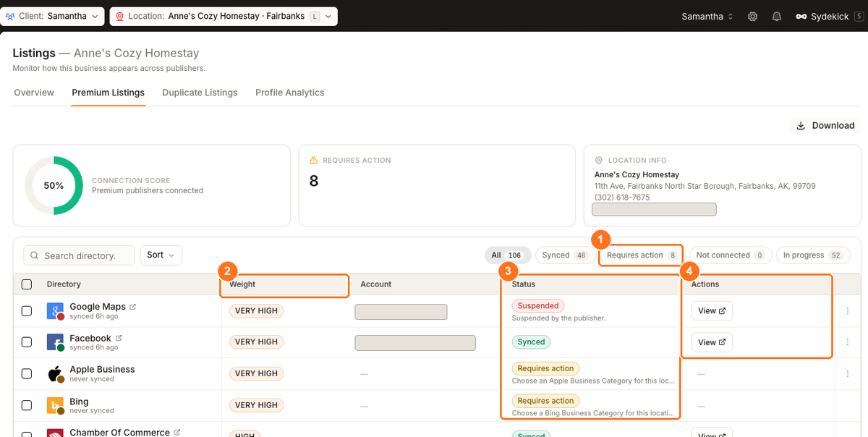Click the Search directory input field
This screenshot has height=437, width=868.
tap(80, 255)
